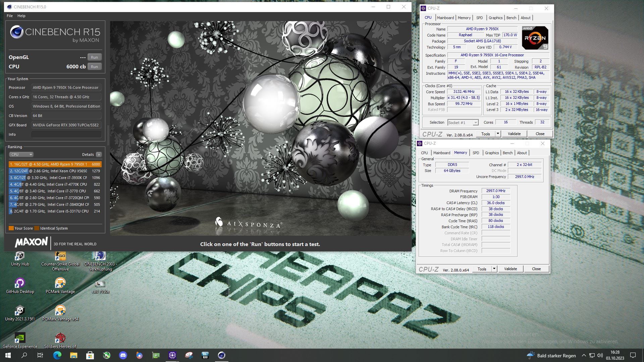Screen dimensions: 644x362
Task: Open the PCMark Vantage x64 desktop shortcut
Action: point(60,313)
